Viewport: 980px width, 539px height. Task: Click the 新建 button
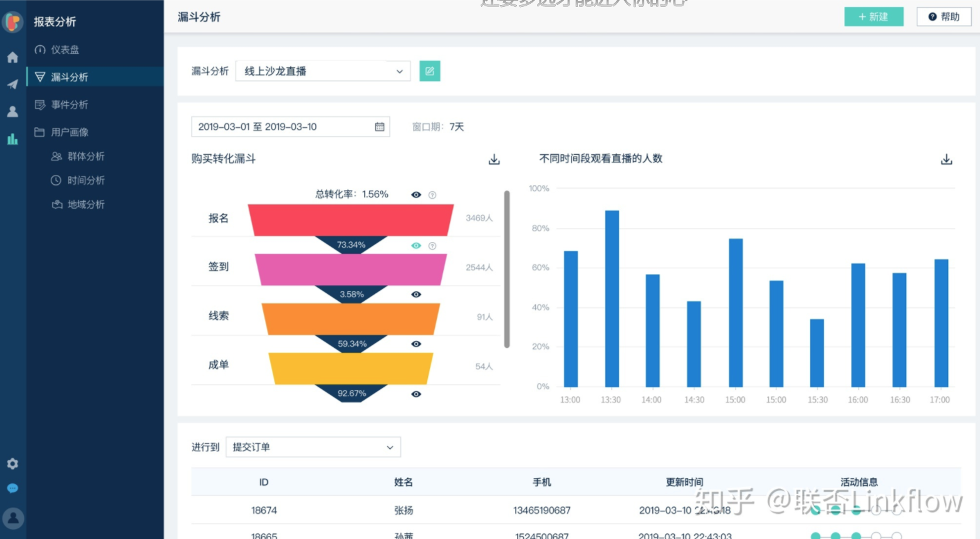(x=874, y=17)
